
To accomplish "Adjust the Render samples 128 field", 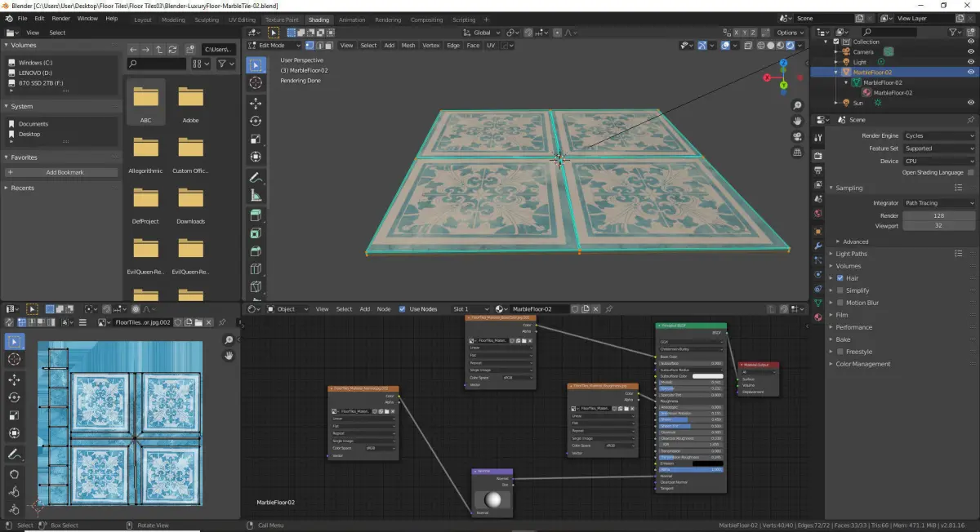I will tap(939, 215).
